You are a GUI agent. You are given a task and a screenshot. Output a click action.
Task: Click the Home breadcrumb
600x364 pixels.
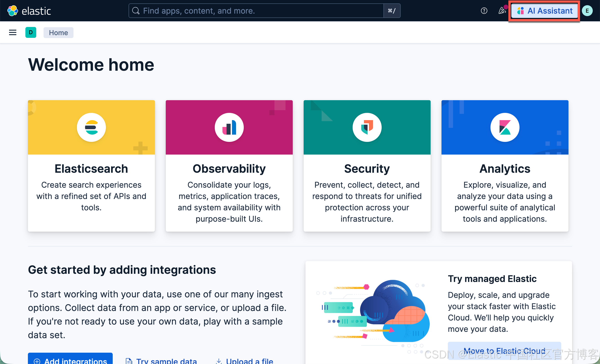[59, 33]
